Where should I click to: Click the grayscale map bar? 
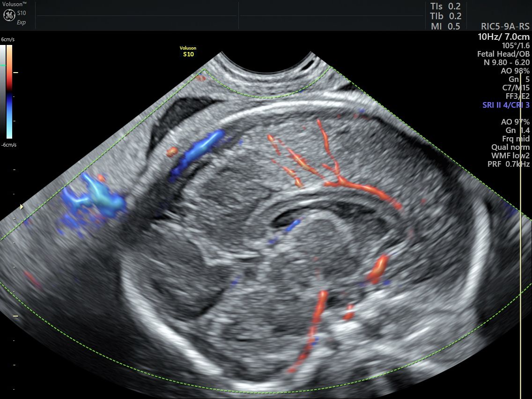click(x=3, y=92)
